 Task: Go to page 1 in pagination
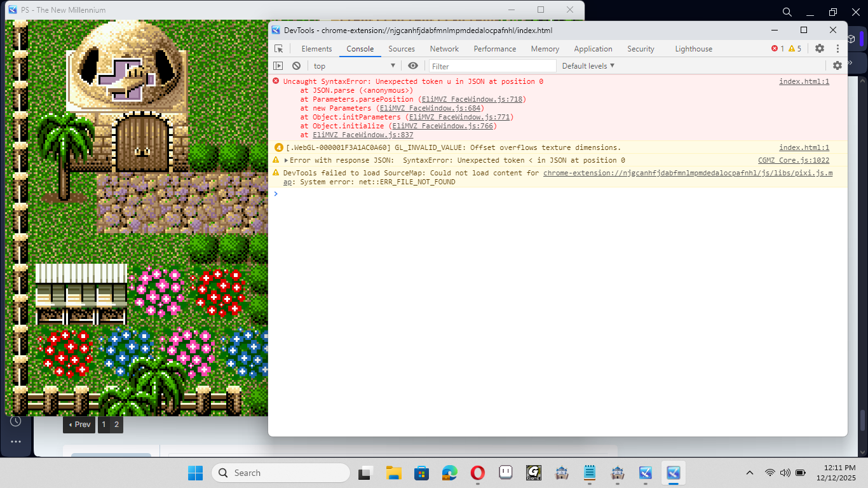point(104,424)
